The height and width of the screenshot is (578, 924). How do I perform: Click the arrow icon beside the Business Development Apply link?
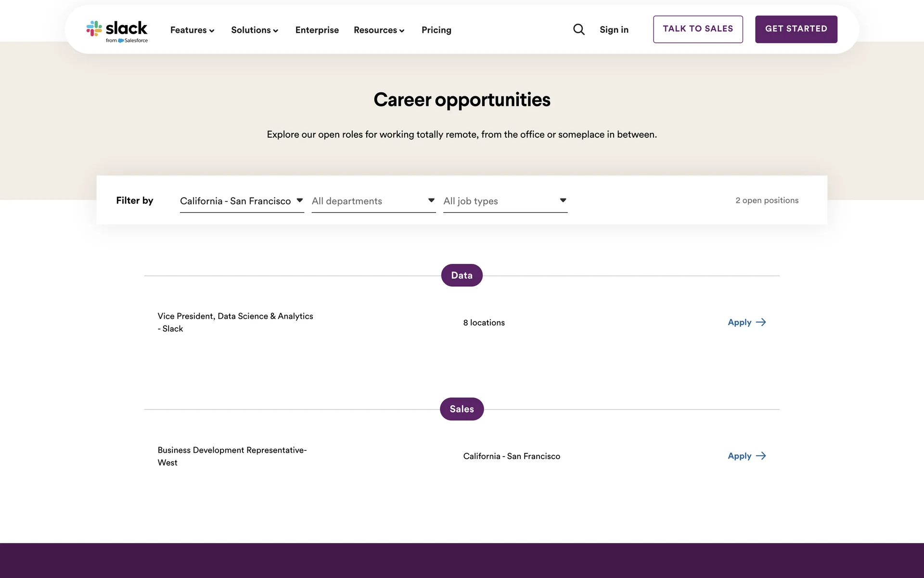[761, 456]
